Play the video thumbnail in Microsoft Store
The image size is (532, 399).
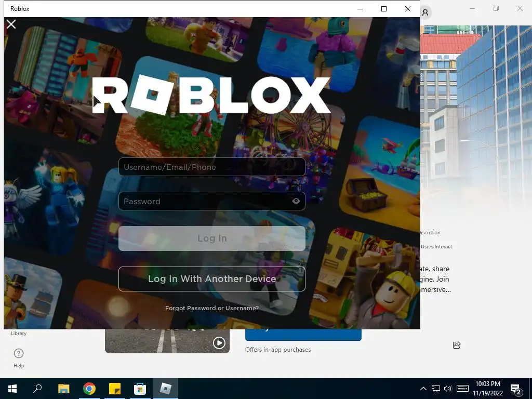click(x=219, y=343)
